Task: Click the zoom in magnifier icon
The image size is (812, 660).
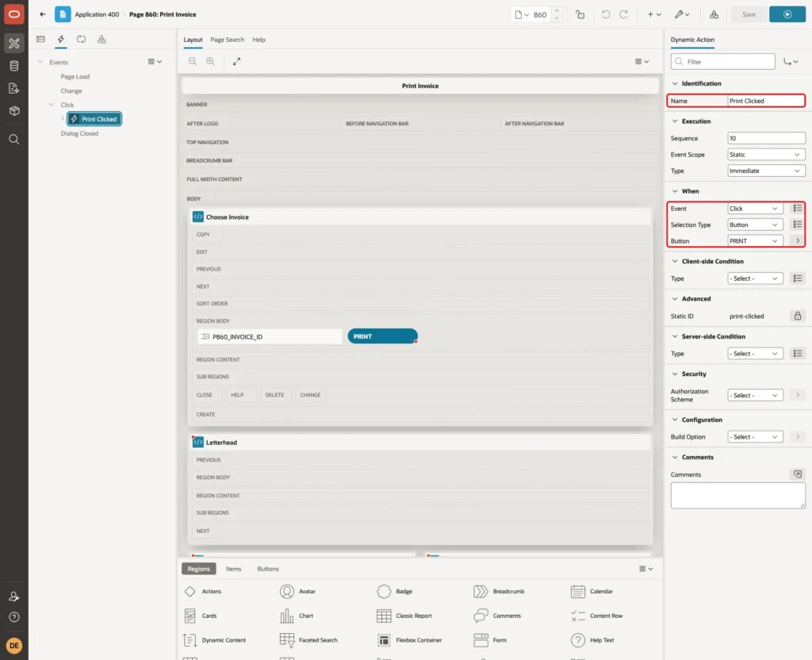Action: coord(210,61)
